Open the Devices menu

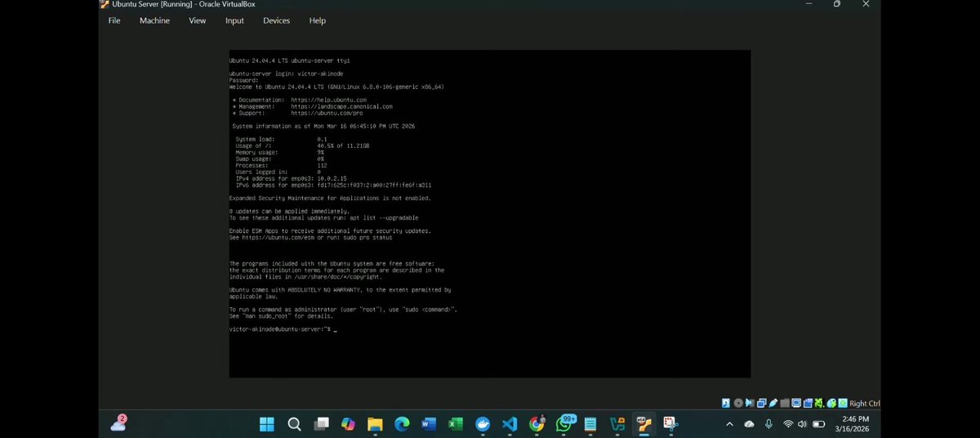tap(276, 20)
